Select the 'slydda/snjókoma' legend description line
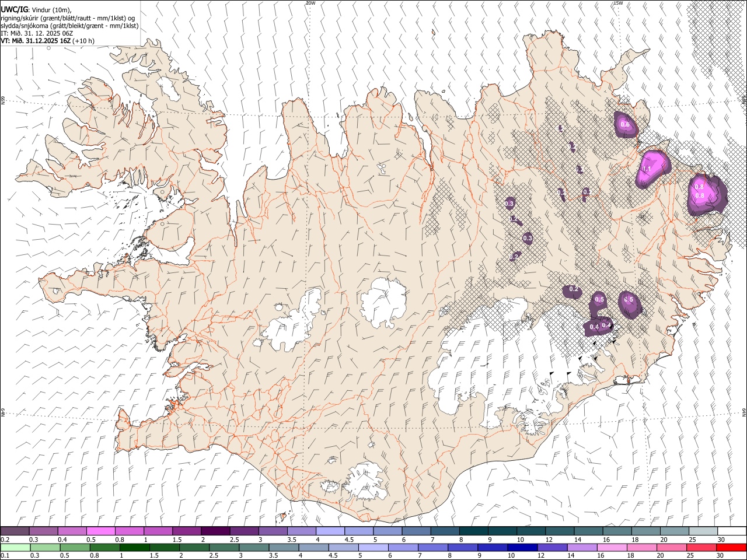This screenshot has width=747, height=560. coord(69,26)
